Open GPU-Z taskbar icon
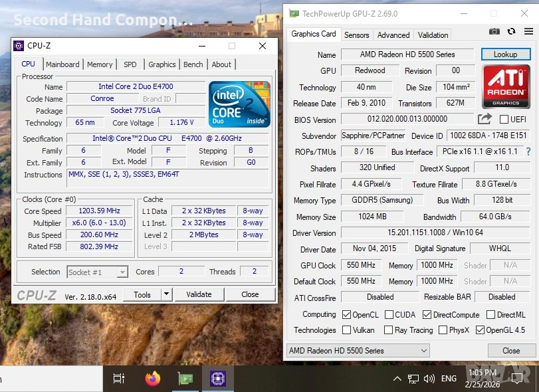 coord(185,379)
